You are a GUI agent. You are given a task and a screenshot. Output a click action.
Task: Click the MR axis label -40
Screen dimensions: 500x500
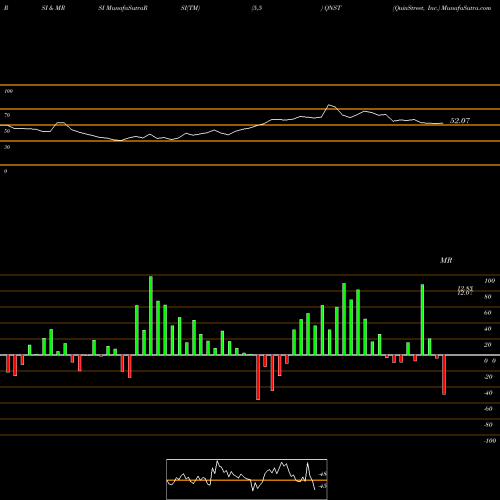488,393
